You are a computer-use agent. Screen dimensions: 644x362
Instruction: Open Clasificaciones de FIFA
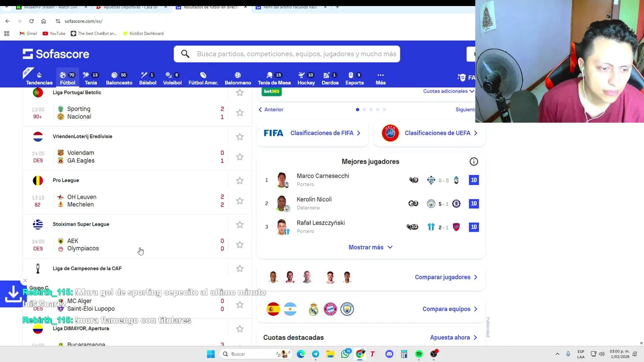point(312,133)
